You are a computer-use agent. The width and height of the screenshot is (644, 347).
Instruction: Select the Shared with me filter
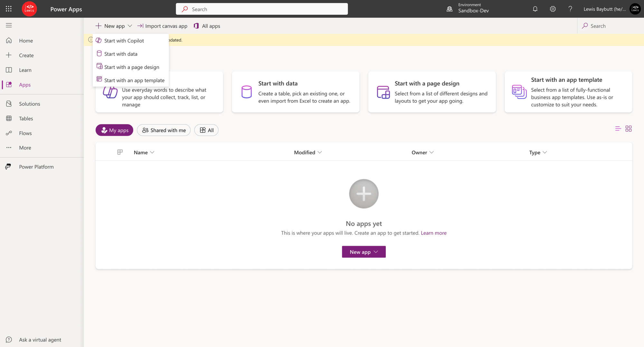(164, 130)
